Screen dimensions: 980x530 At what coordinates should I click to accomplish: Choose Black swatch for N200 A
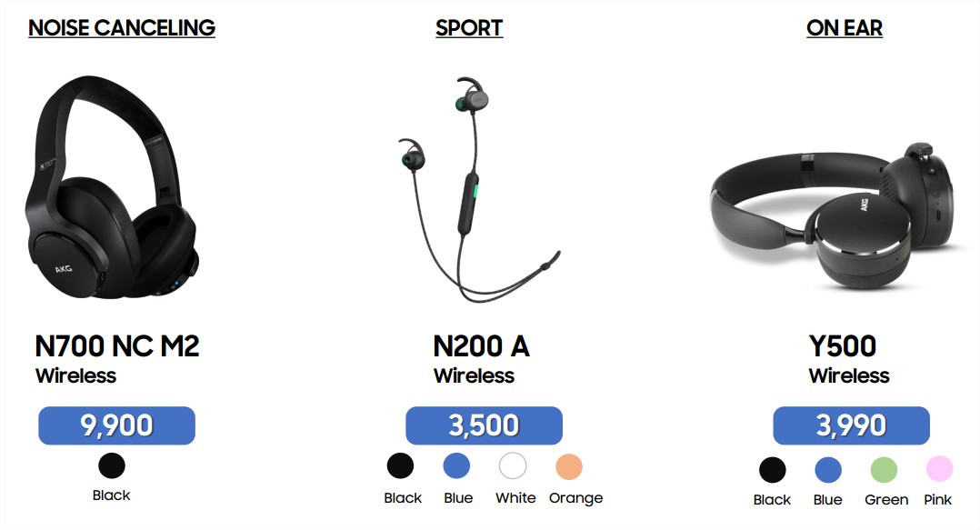[400, 465]
